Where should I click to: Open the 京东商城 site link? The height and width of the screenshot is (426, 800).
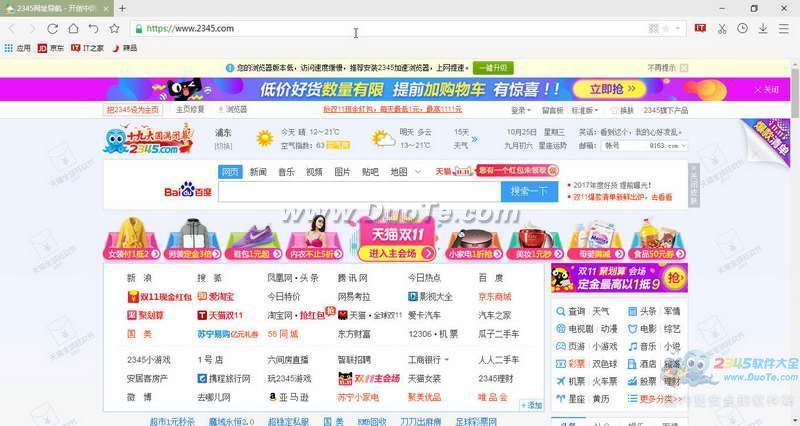tap(494, 296)
